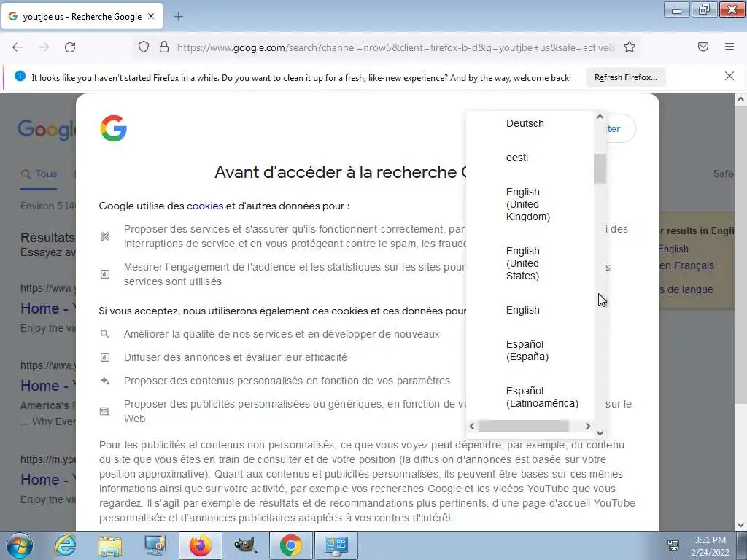Click the language list vertical scrollbar thumb
747x560 pixels.
(x=600, y=168)
